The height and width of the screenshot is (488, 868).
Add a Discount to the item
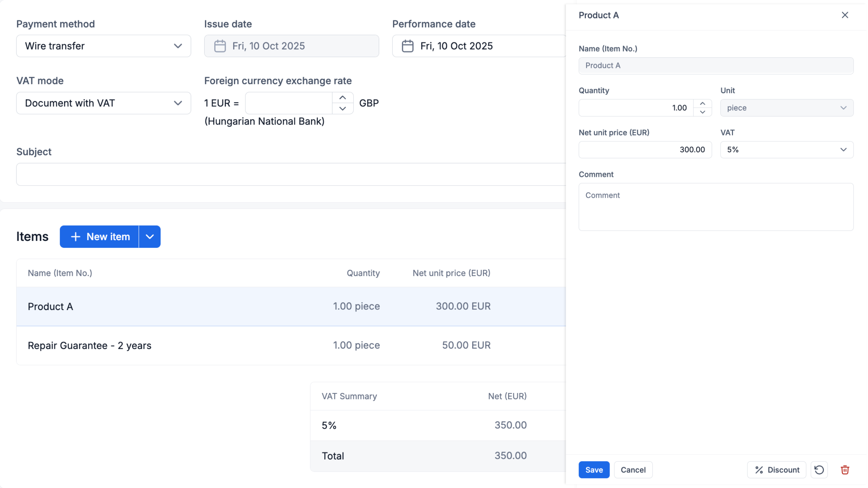click(776, 470)
